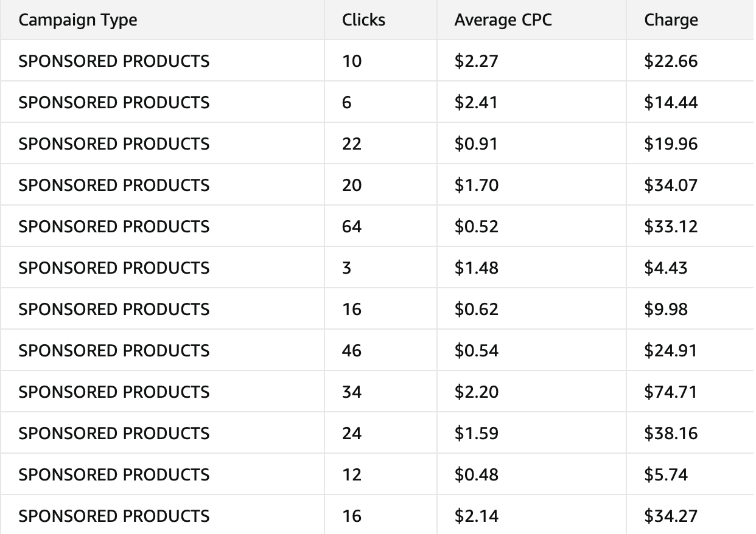
Task: Click the cell showing 34 clicks
Action: click(x=352, y=392)
